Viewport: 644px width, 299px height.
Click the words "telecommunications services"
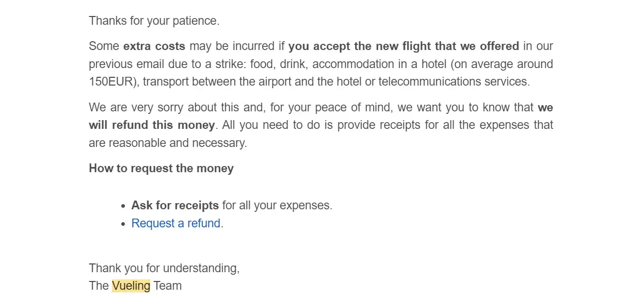click(454, 81)
